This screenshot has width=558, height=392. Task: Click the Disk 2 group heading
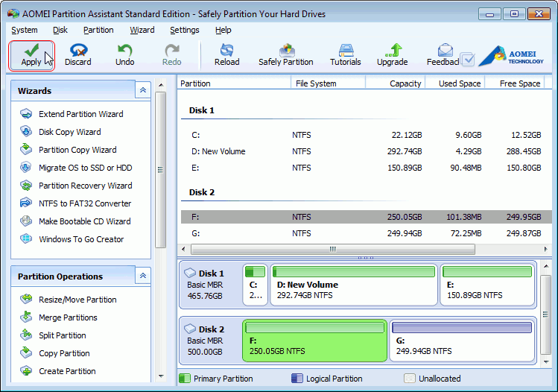point(201,192)
